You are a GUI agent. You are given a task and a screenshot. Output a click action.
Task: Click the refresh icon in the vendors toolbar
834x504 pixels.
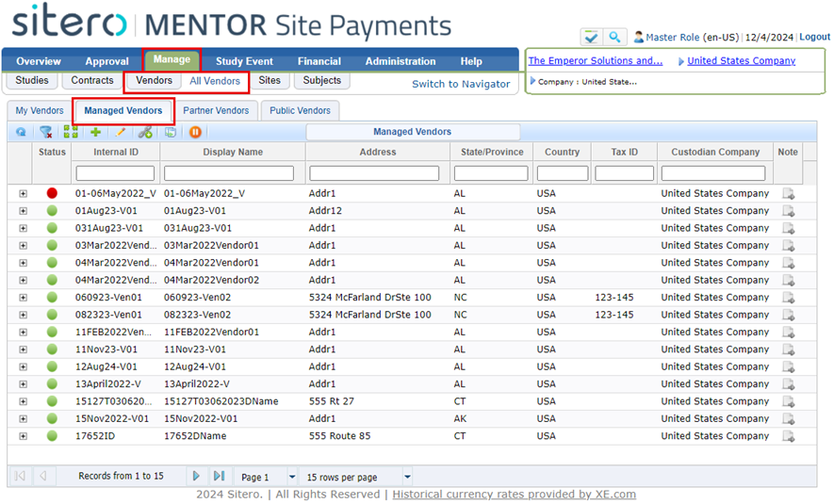[x=21, y=132]
